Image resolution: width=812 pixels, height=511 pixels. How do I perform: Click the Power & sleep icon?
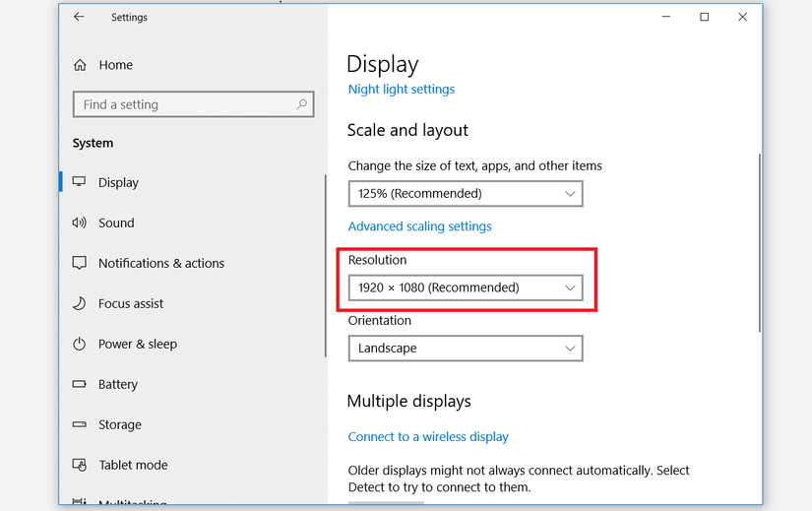80,344
